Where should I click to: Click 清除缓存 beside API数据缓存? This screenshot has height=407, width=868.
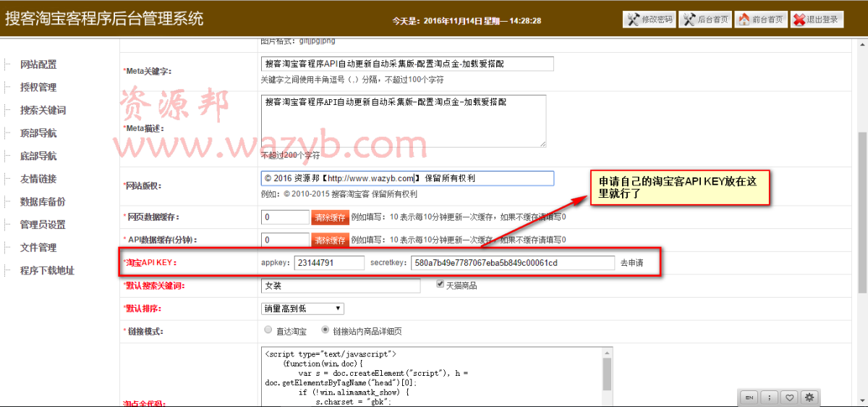point(329,240)
